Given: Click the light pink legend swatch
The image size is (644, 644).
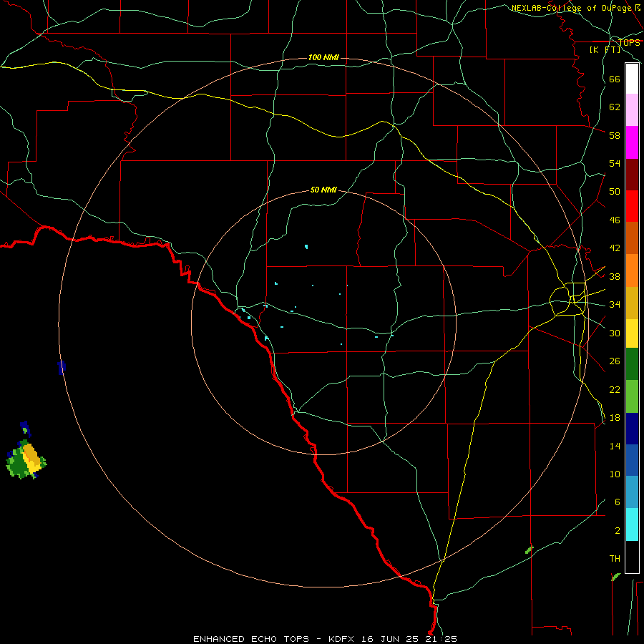Looking at the screenshot, I should pyautogui.click(x=632, y=110).
